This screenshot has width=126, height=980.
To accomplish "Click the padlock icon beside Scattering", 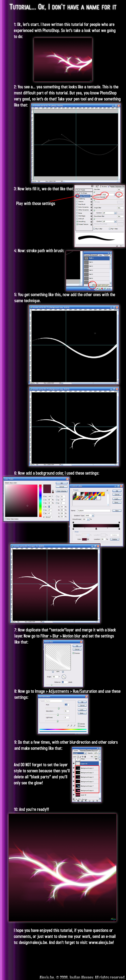I will point(91,199).
